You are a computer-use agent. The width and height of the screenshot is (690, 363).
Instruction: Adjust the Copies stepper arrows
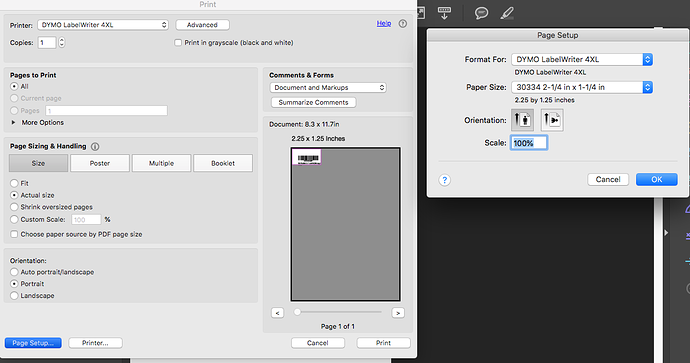point(62,43)
